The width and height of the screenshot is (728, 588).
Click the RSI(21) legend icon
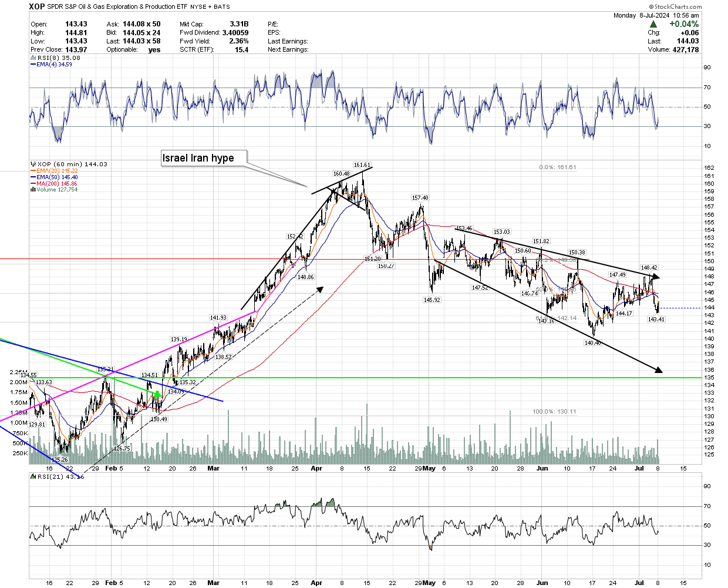point(33,477)
